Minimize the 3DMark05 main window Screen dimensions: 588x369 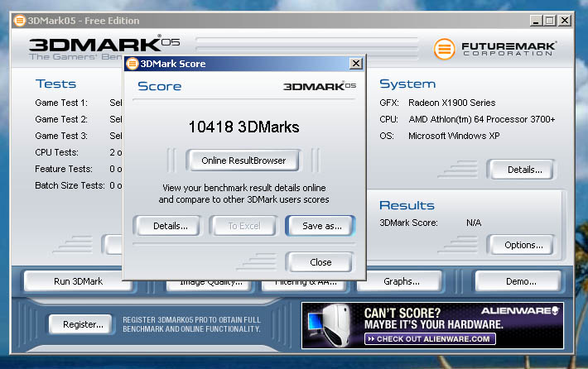pyautogui.click(x=536, y=21)
